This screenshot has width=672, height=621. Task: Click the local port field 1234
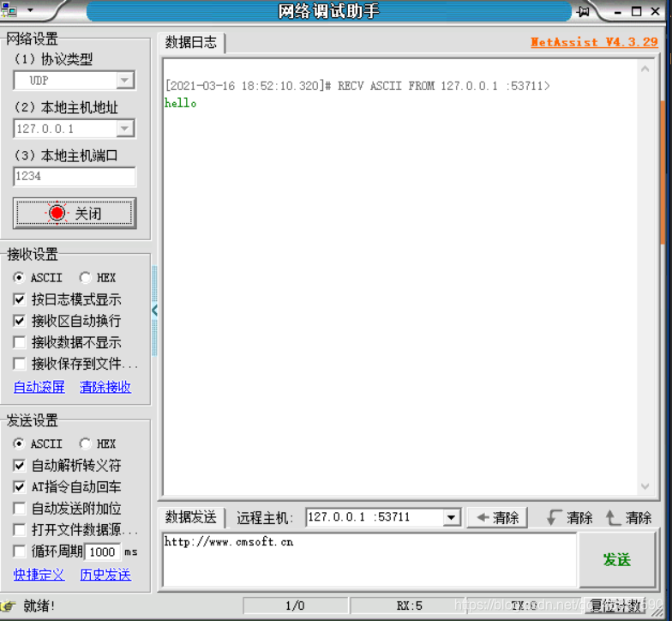coord(75,177)
